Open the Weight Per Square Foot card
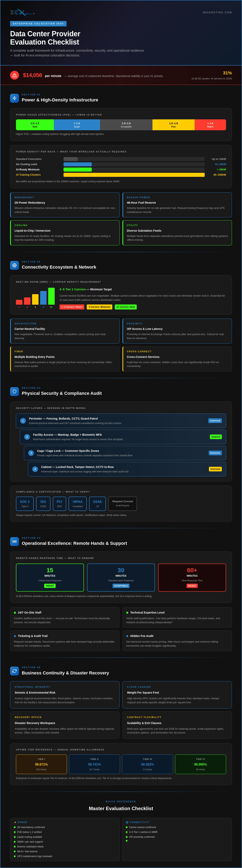242x868 pixels. [x=177, y=695]
